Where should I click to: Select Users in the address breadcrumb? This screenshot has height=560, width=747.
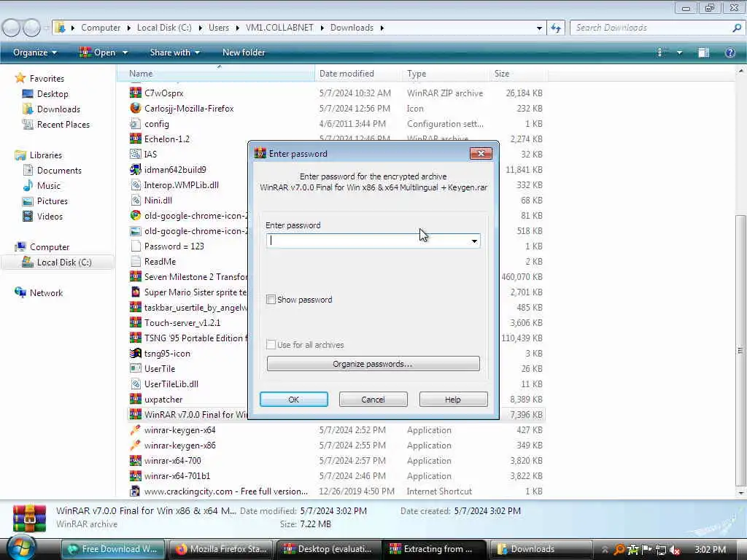219,28
